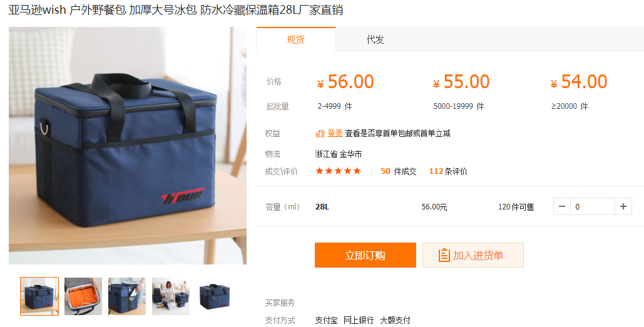Viewport: 644px width, 327px height.
Task: Select the first blue bag thumbnail
Action: tap(39, 296)
